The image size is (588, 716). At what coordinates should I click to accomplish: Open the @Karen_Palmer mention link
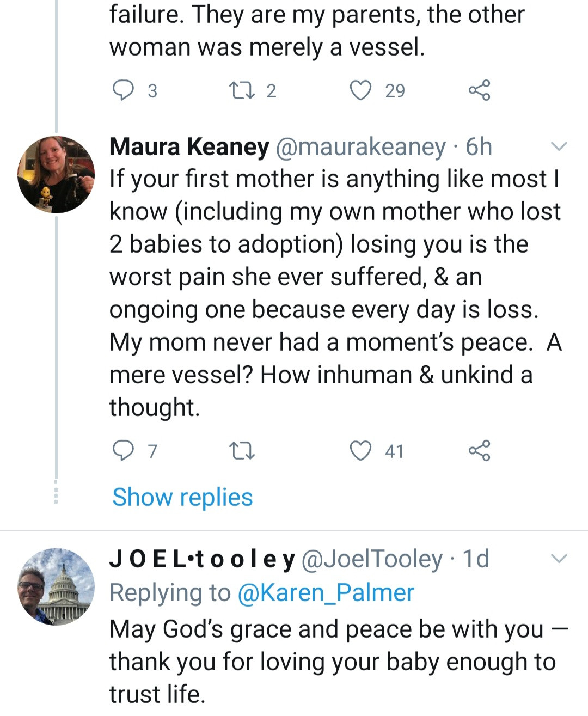tap(326, 592)
